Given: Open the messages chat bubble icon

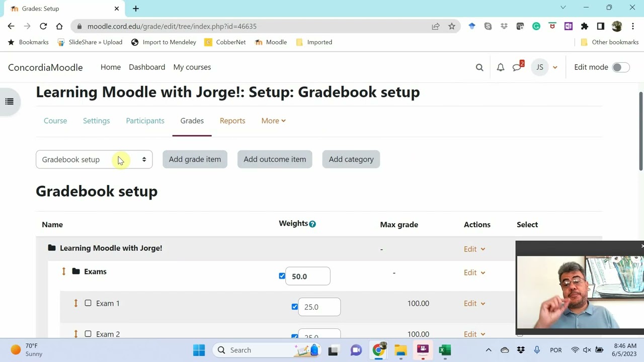Looking at the screenshot, I should click(x=517, y=67).
